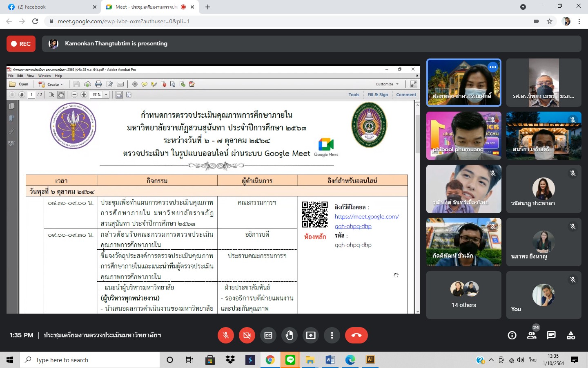Open the in-call chat panel
The image size is (588, 368).
point(551,335)
